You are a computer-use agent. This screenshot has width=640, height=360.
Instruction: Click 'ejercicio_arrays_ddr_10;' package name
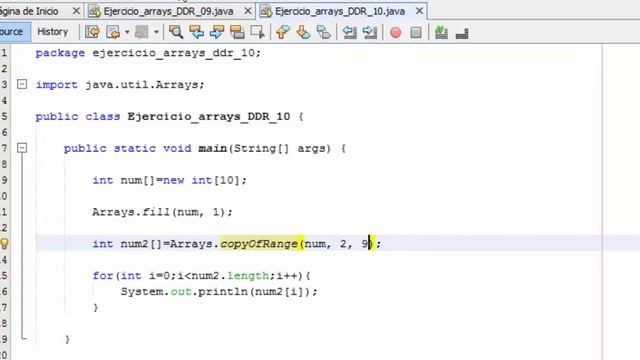176,53
